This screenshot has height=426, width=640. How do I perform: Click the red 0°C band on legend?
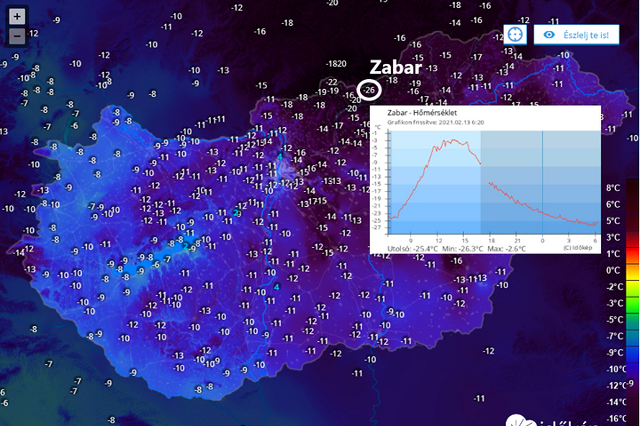[x=632, y=271]
